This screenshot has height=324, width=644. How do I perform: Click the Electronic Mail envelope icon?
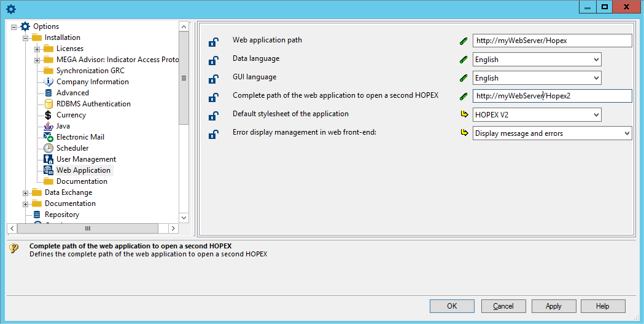coord(48,137)
